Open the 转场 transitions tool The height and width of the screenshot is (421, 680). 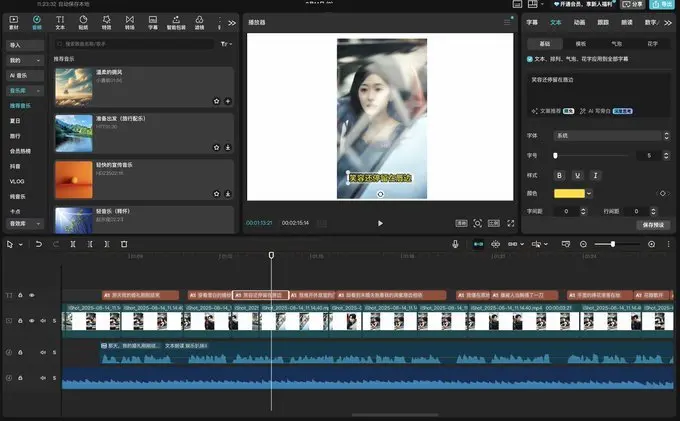tap(130, 23)
